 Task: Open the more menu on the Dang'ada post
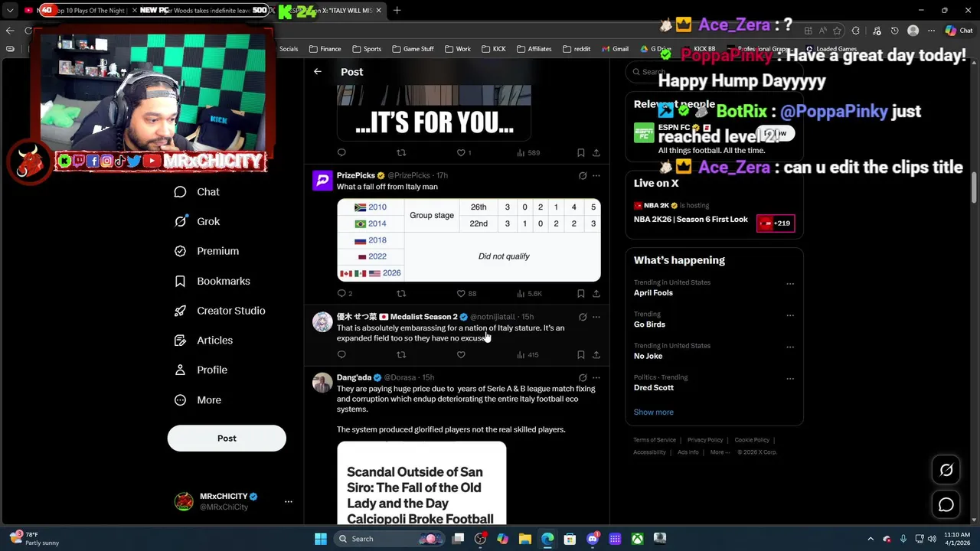596,377
